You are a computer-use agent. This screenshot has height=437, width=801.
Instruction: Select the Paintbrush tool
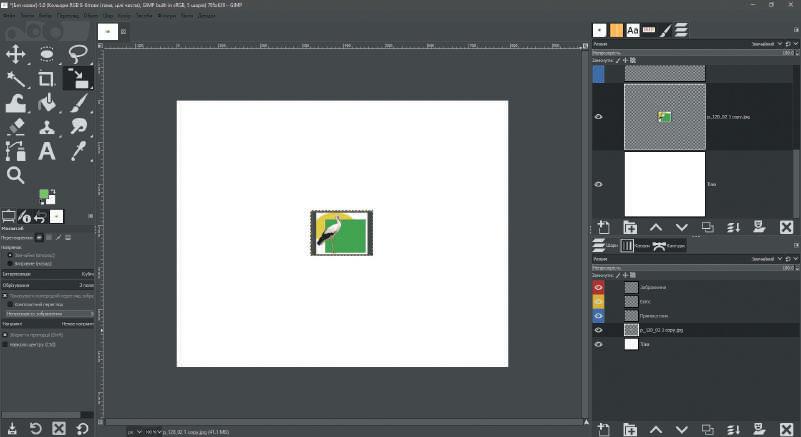coord(78,103)
